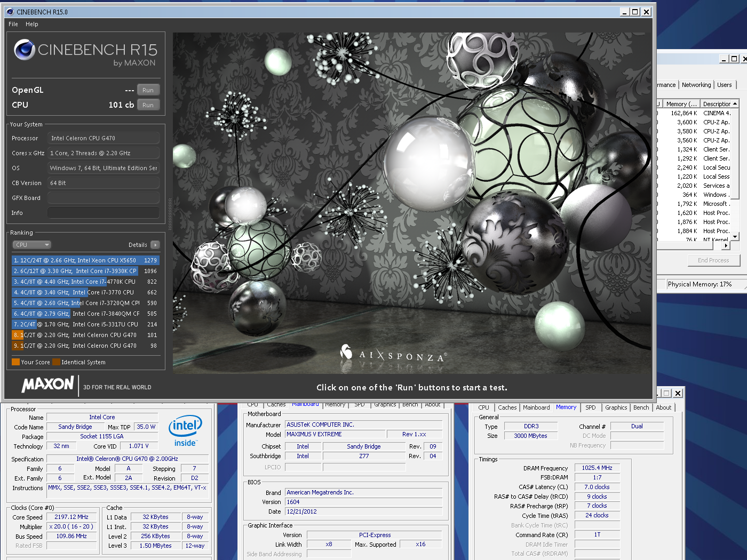Sort by Memory column in Task Manager
This screenshot has width=747, height=560.
(x=681, y=104)
